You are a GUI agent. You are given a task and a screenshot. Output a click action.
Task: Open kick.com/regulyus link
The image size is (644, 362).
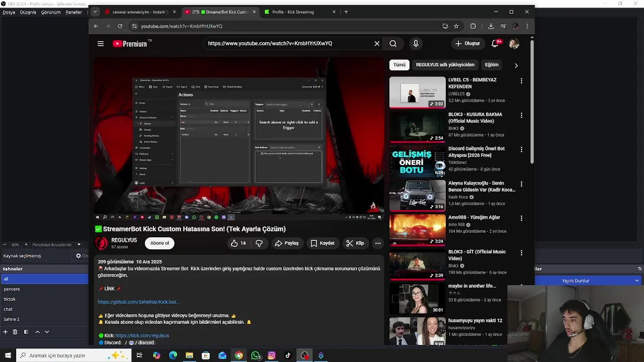(142, 336)
